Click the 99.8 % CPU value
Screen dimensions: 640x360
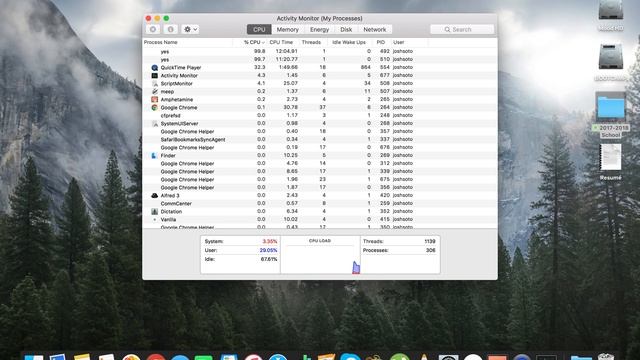[x=260, y=51]
